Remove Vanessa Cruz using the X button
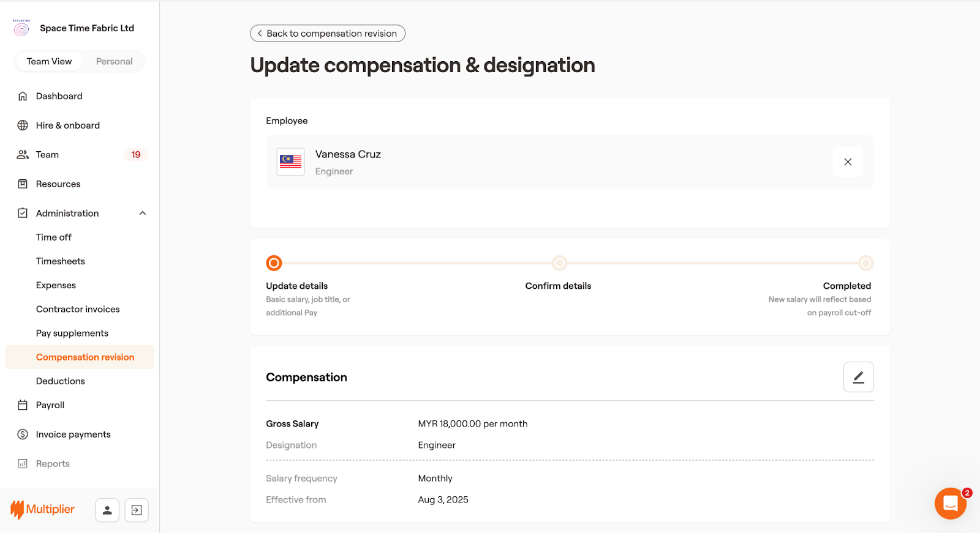This screenshot has width=980, height=533. coord(848,162)
